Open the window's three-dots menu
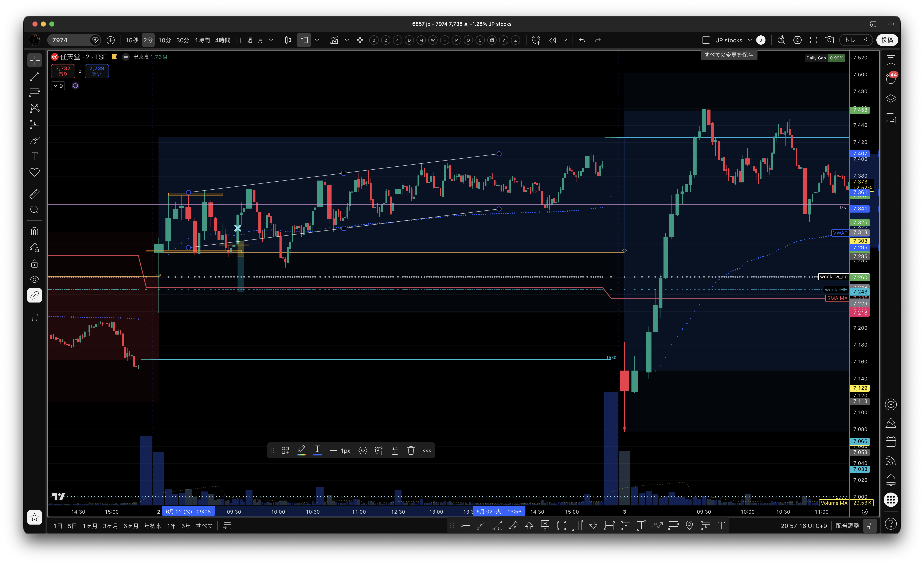924x565 pixels. (891, 24)
